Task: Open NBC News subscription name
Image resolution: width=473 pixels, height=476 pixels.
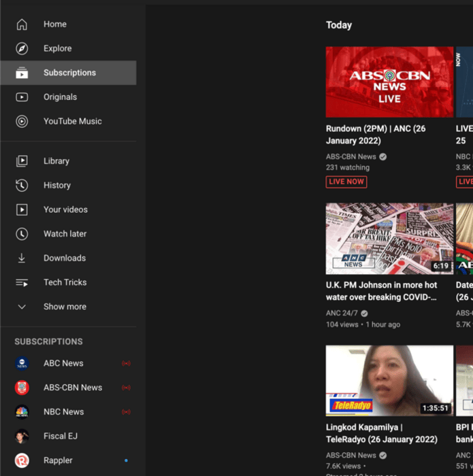Action: pos(63,411)
